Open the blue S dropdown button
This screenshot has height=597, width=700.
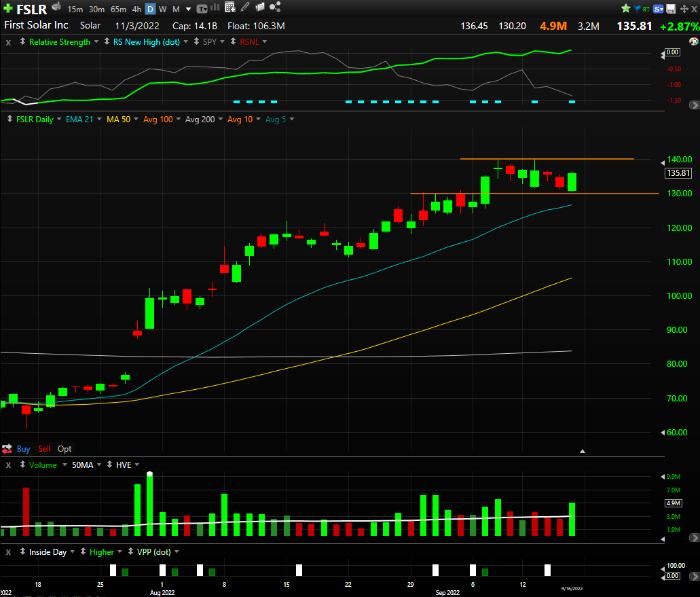click(x=658, y=8)
